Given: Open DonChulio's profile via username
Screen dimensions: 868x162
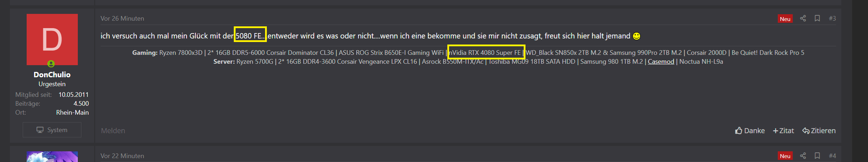Looking at the screenshot, I should [52, 75].
